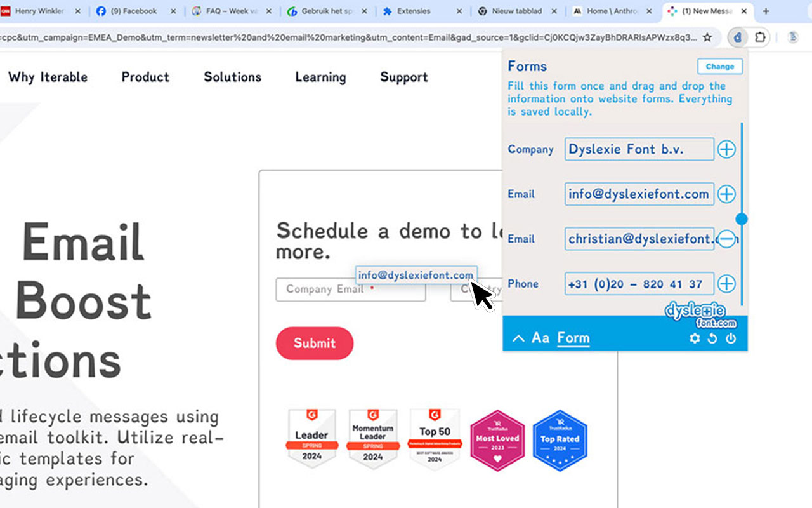Switch to the Gebruik het browser tab
This screenshot has height=508, width=812.
tap(327, 11)
